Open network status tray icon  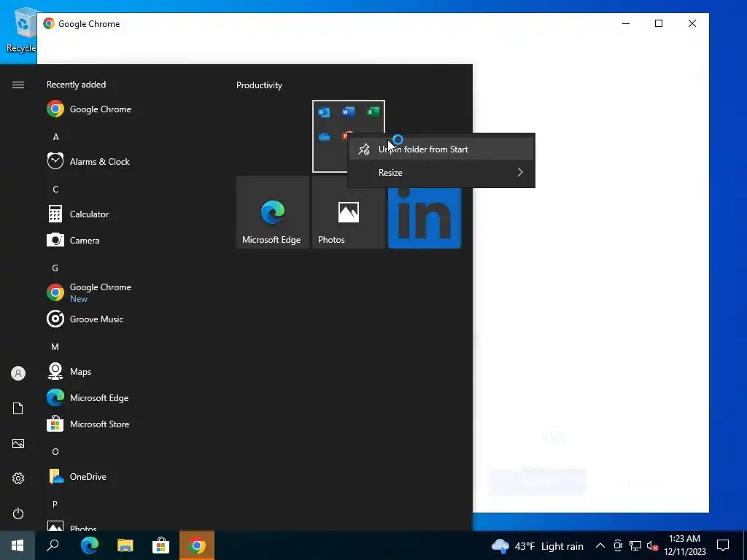(x=635, y=545)
